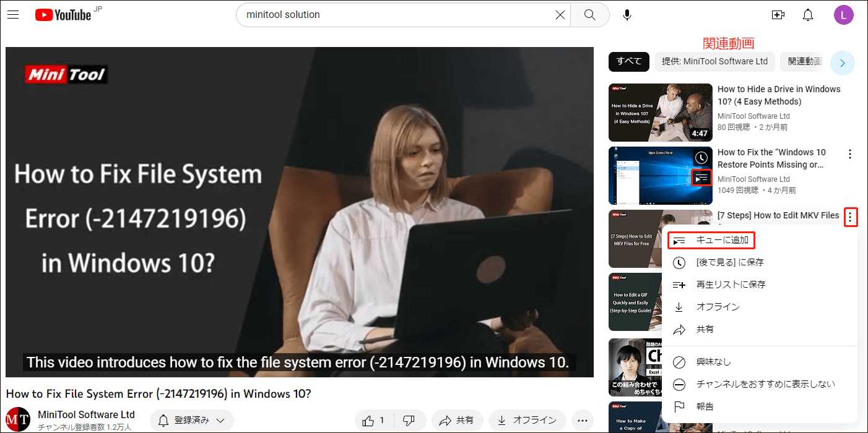
Task: Open the create video icon
Action: (778, 15)
